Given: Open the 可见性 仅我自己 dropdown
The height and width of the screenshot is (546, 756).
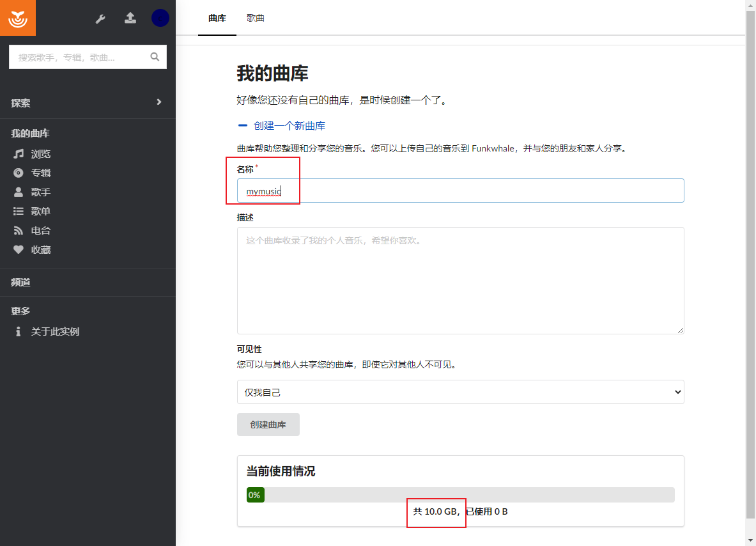Looking at the screenshot, I should coord(461,392).
